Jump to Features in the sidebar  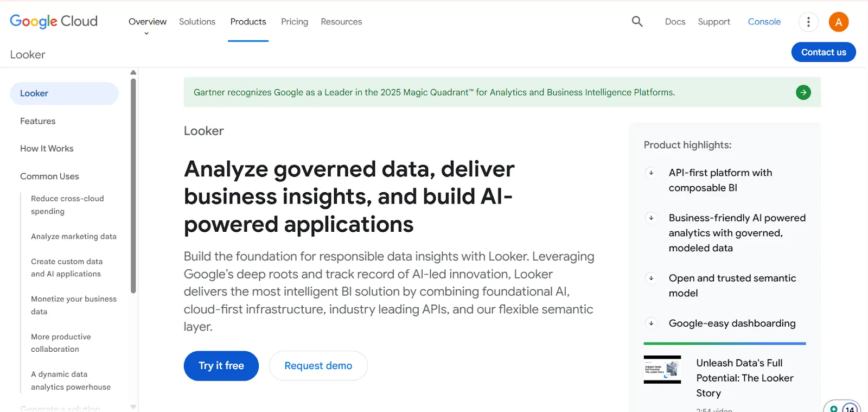point(38,121)
